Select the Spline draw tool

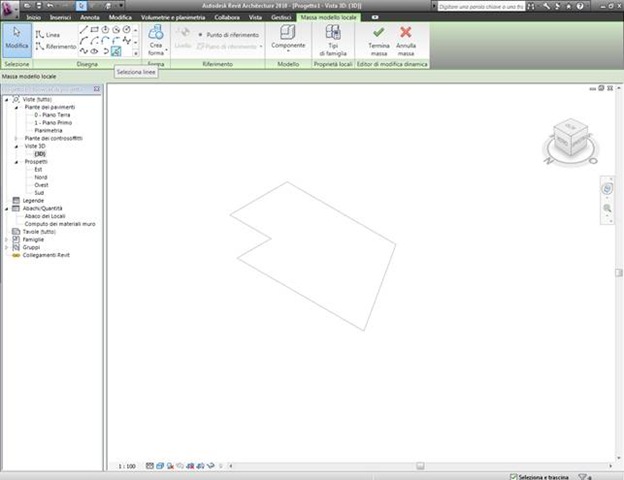coord(84,51)
